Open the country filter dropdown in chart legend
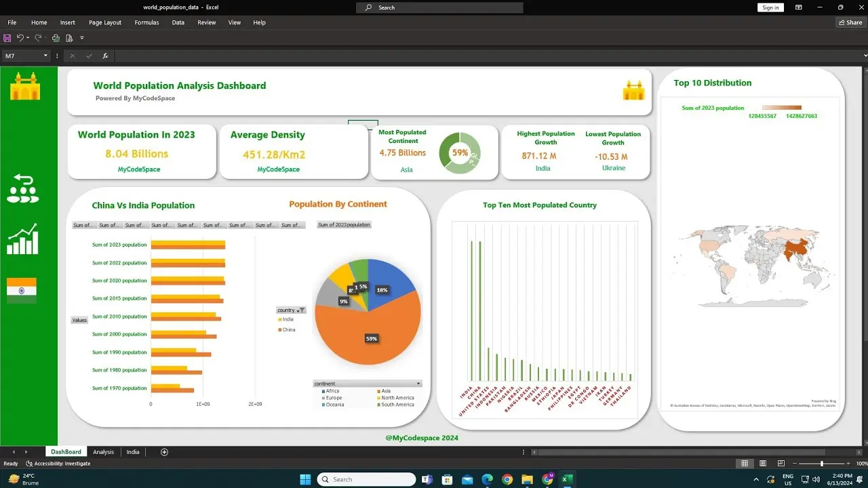This screenshot has width=868, height=488. tap(302, 310)
